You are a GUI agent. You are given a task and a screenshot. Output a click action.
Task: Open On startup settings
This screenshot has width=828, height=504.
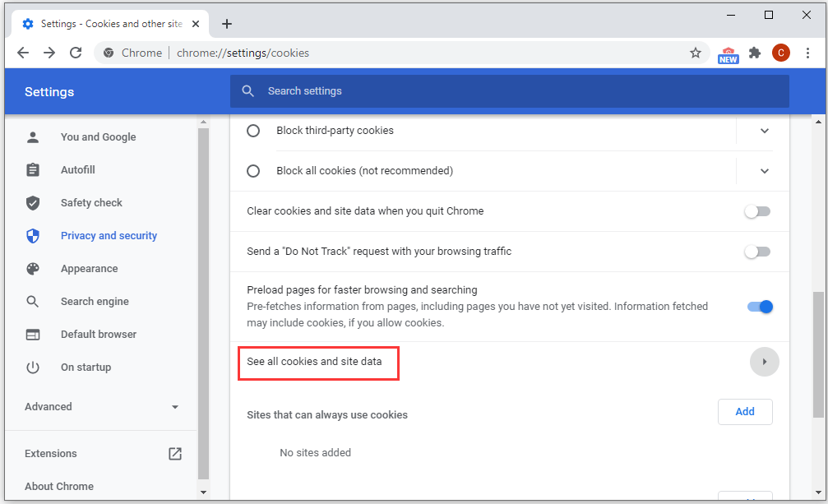86,368
